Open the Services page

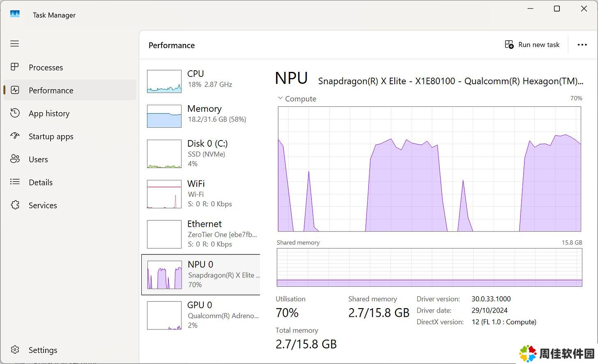[70, 205]
